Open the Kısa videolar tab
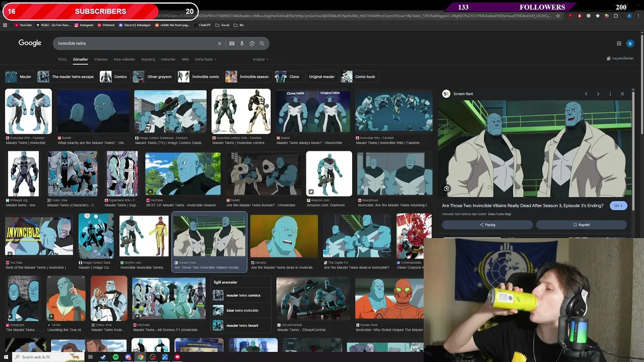 [x=124, y=59]
